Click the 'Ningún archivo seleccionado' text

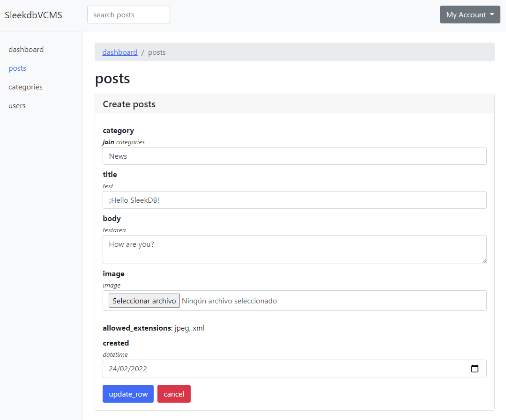click(x=229, y=301)
